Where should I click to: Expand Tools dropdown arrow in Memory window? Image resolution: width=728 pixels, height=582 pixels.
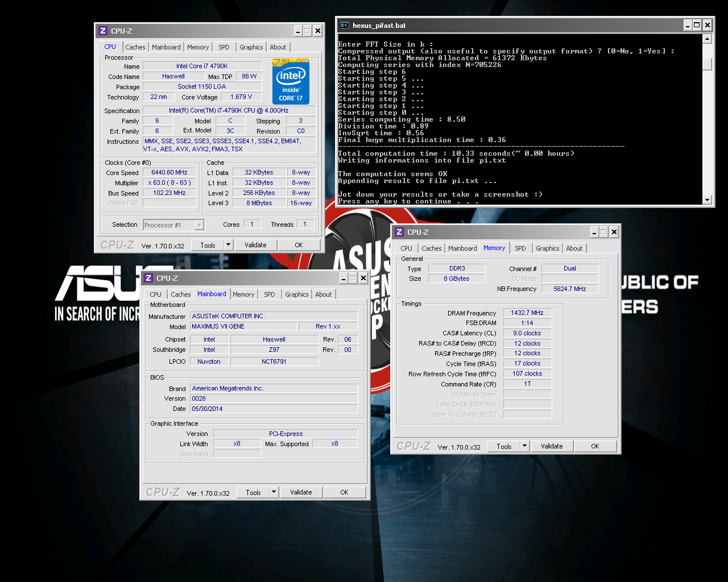524,446
